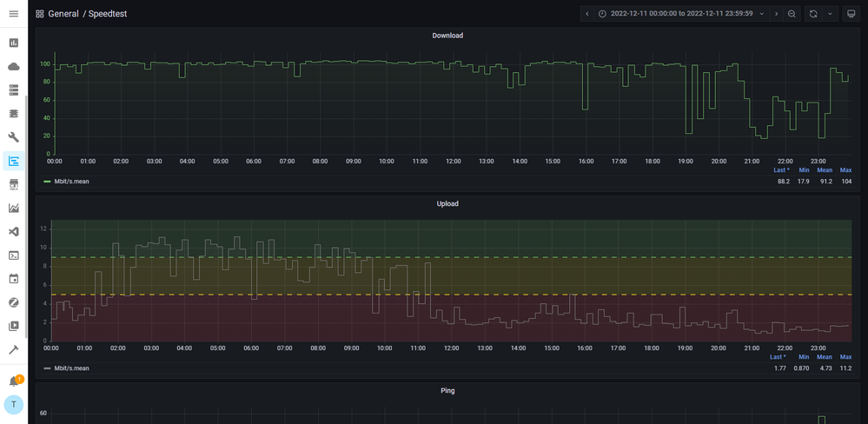Open the Download panel title menu
This screenshot has height=424, width=868.
tap(447, 36)
